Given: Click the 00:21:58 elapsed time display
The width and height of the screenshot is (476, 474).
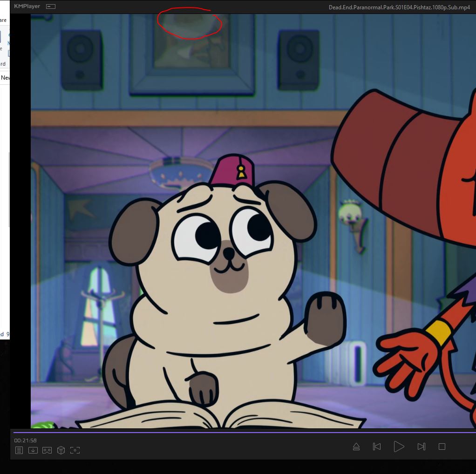Looking at the screenshot, I should point(25,440).
